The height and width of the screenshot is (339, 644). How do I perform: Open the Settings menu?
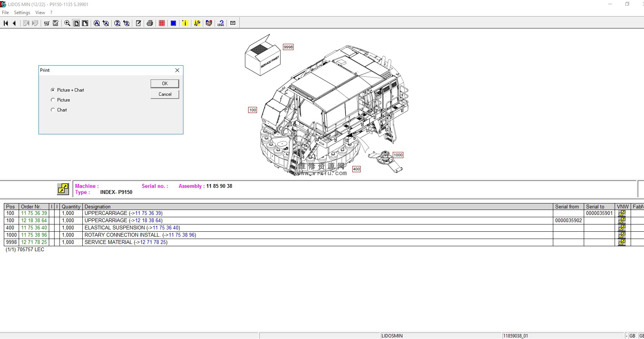[22, 13]
